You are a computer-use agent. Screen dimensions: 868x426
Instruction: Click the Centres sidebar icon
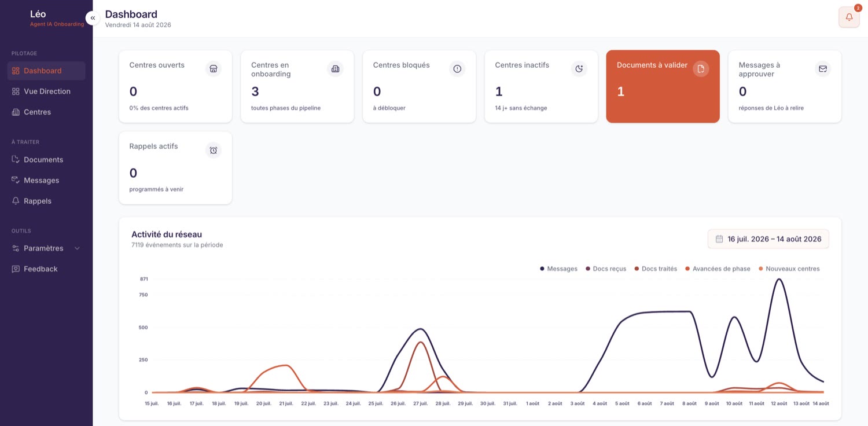[x=16, y=112]
